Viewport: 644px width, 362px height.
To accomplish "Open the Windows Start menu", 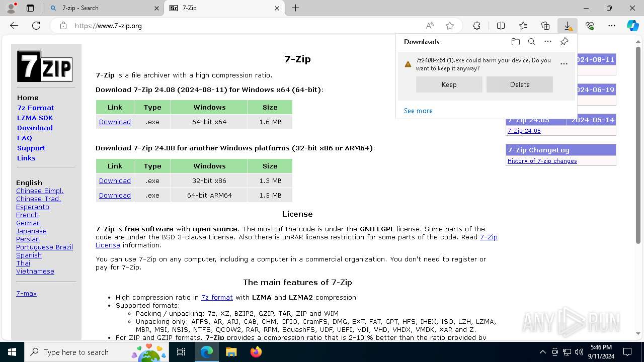I will pyautogui.click(x=12, y=352).
